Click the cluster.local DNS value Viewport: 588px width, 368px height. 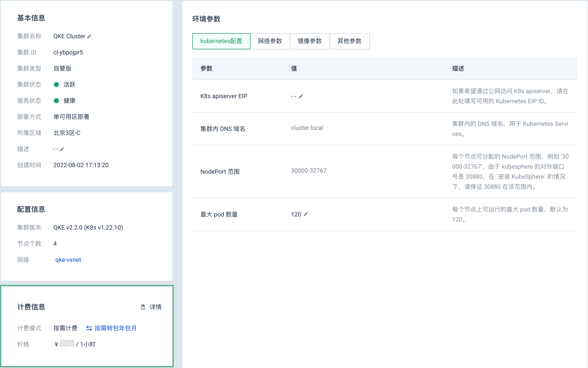pos(307,128)
